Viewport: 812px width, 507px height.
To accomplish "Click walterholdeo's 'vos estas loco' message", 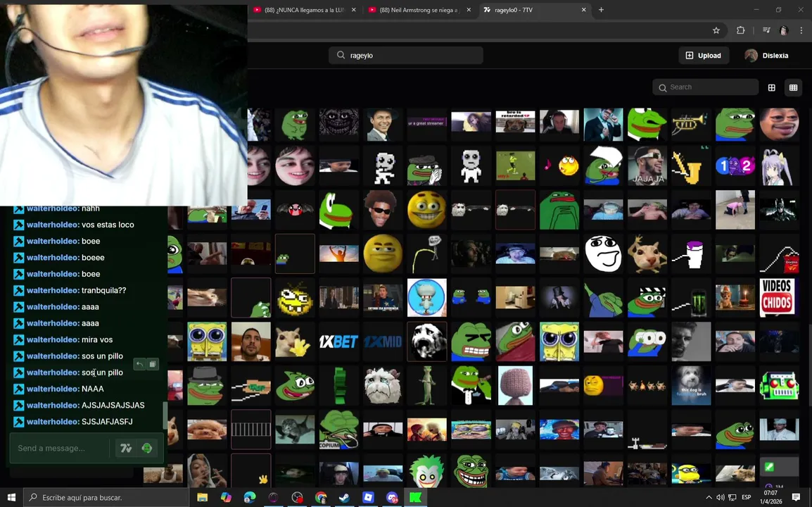I will tap(108, 225).
